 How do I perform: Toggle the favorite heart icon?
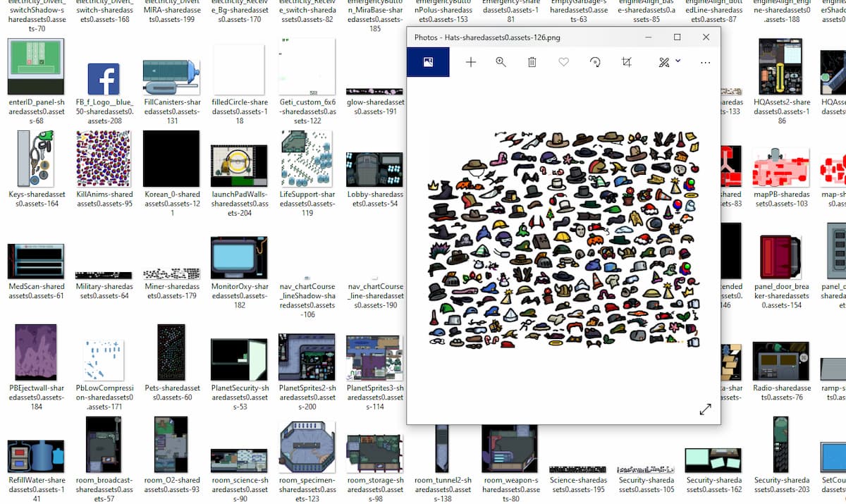(x=563, y=62)
